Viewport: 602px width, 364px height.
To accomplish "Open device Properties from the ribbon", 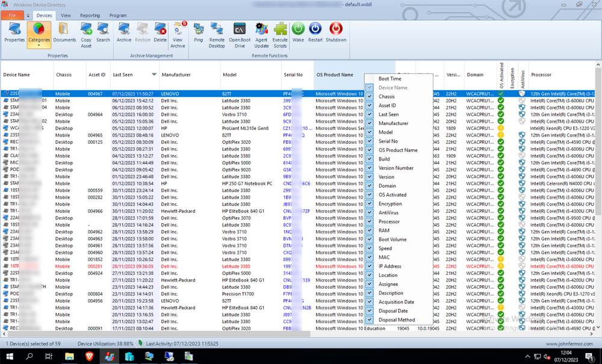I will (x=14, y=32).
